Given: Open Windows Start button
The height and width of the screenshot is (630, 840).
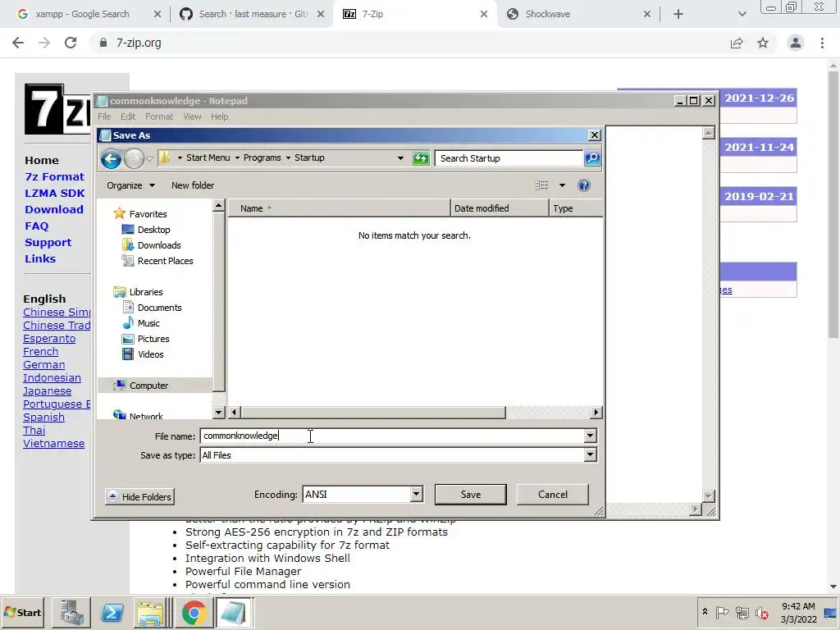Looking at the screenshot, I should coord(22,612).
